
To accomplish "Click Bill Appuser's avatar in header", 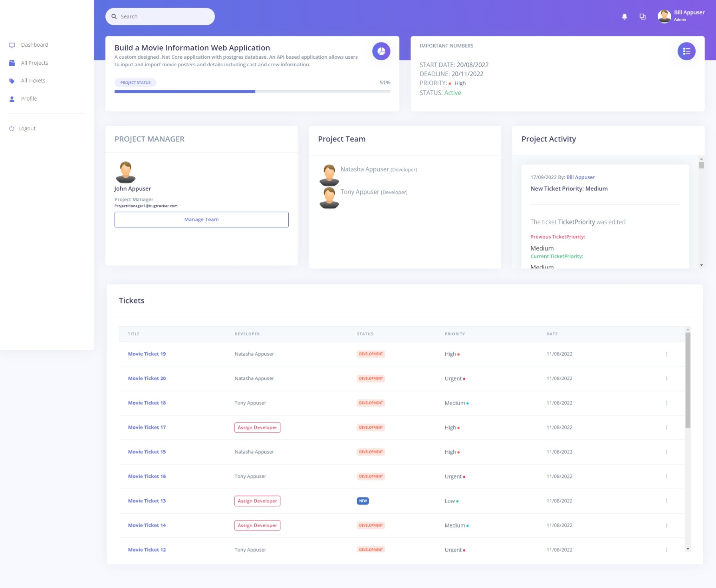I will [x=664, y=16].
